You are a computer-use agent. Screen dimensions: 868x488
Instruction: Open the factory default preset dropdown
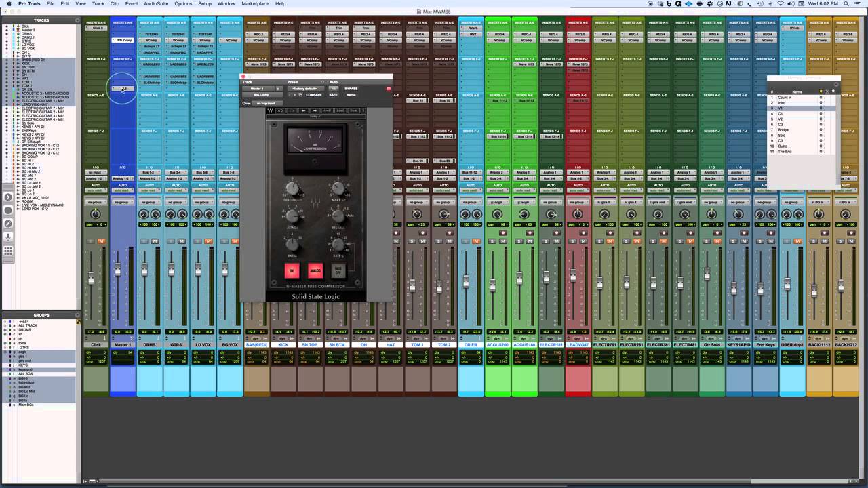point(306,89)
